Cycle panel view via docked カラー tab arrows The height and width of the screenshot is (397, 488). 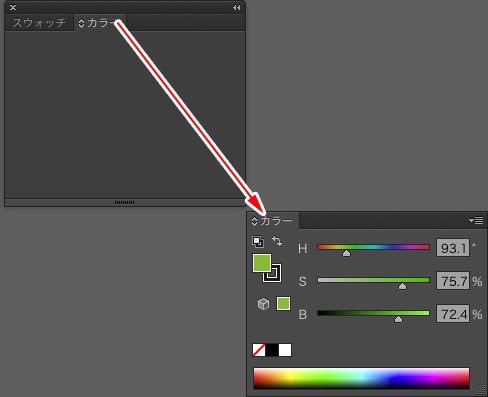[81, 23]
